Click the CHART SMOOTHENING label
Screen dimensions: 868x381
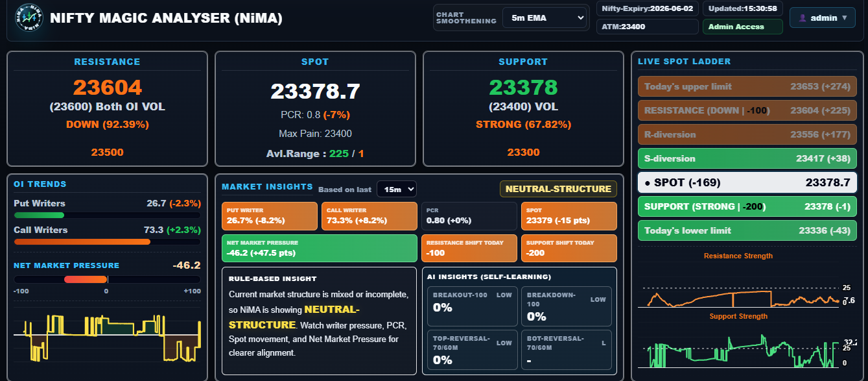pos(466,18)
